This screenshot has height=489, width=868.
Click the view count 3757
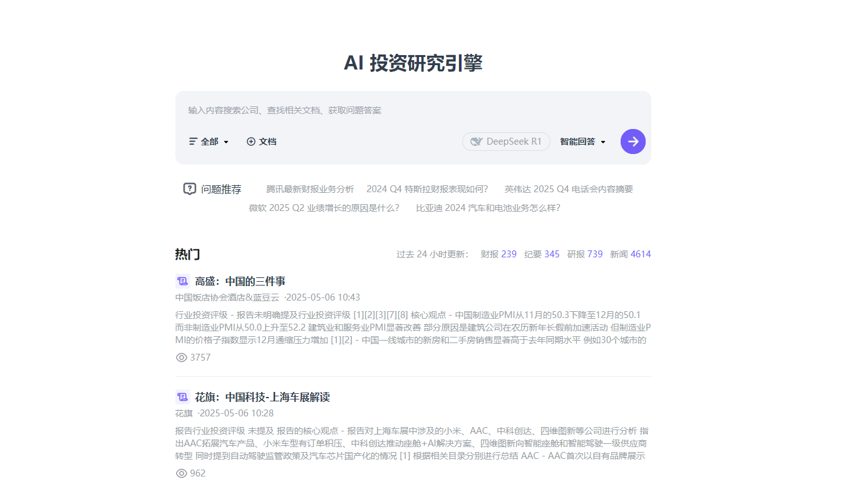[200, 358]
